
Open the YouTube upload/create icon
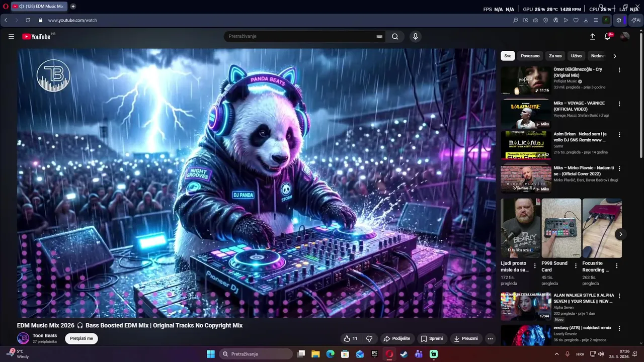click(593, 36)
